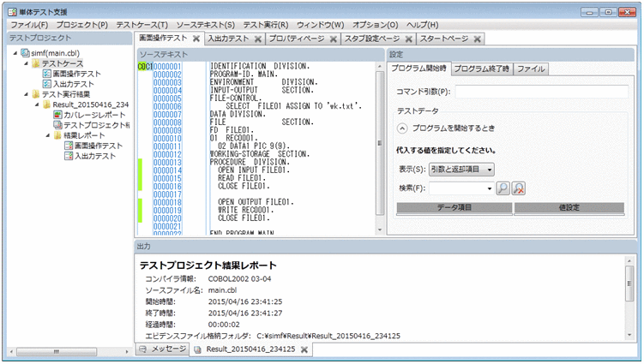Select the プログラム終了時 settings tab

point(481,69)
